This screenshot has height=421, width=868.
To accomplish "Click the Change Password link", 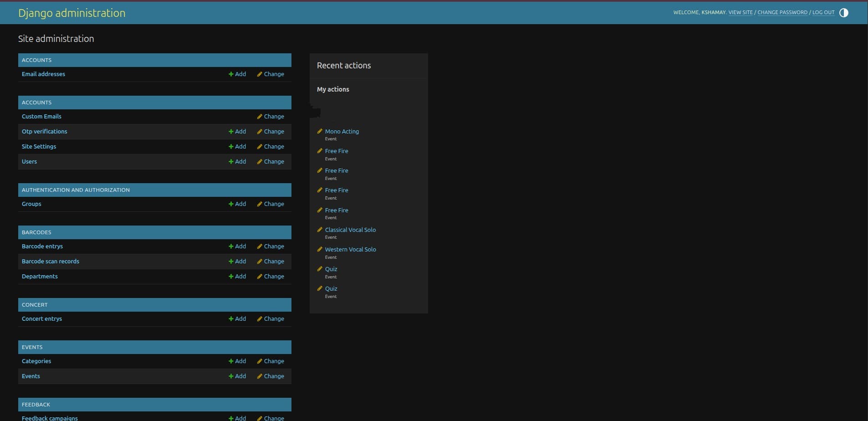I will [782, 13].
